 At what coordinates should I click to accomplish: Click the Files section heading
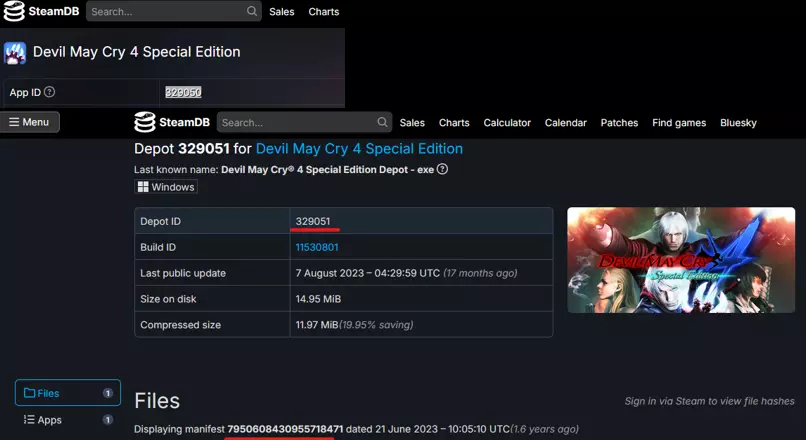[x=157, y=401]
